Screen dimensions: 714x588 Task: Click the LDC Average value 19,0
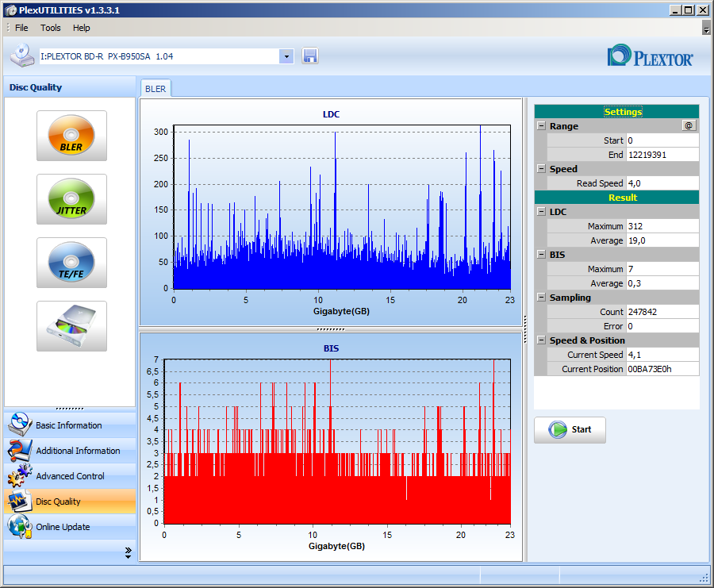[662, 240]
